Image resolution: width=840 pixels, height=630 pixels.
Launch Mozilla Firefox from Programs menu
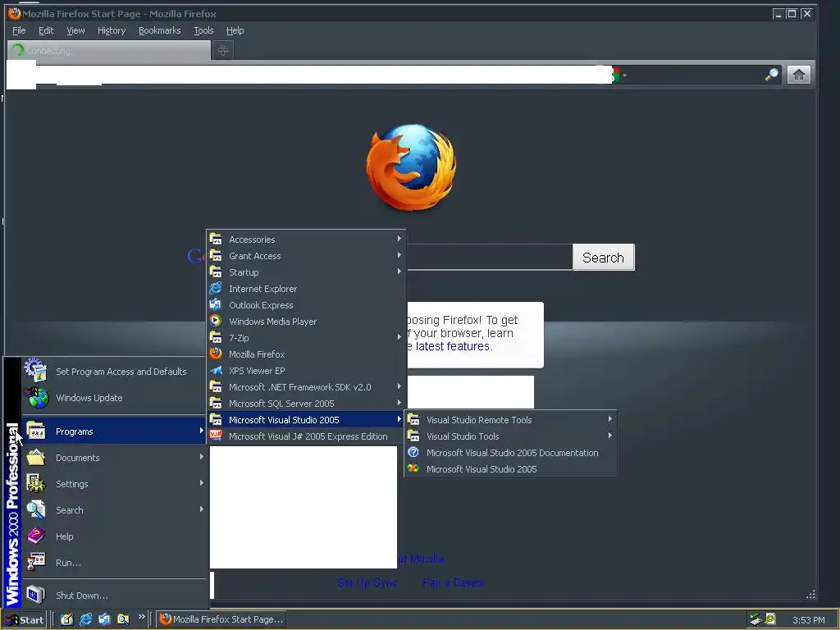pos(306,354)
